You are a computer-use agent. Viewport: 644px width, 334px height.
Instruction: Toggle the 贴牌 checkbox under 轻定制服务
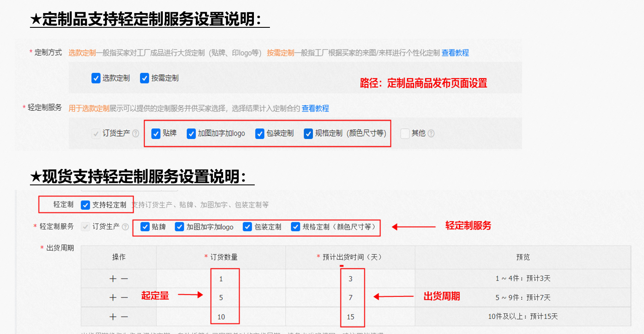point(155,134)
